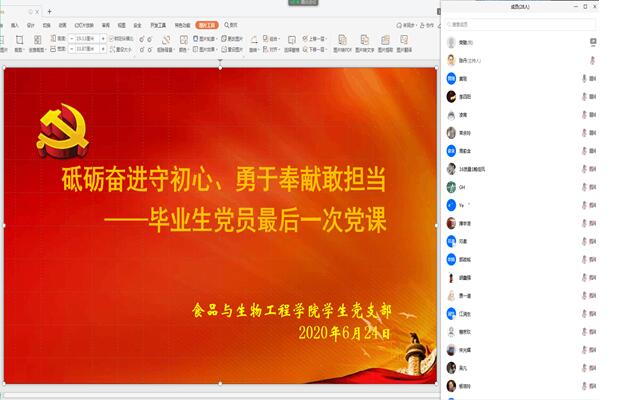Expand the Group (组合) dropdown arrow

(x=279, y=39)
